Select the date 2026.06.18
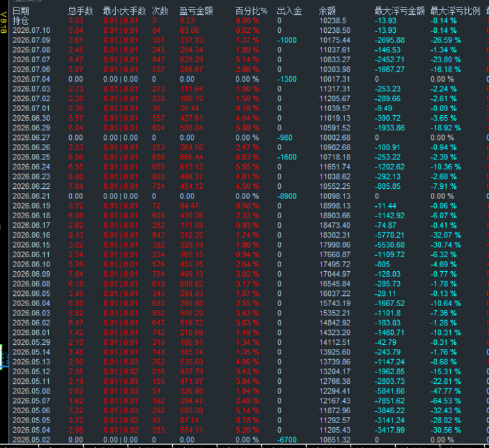The image size is (489, 448). click(31, 216)
